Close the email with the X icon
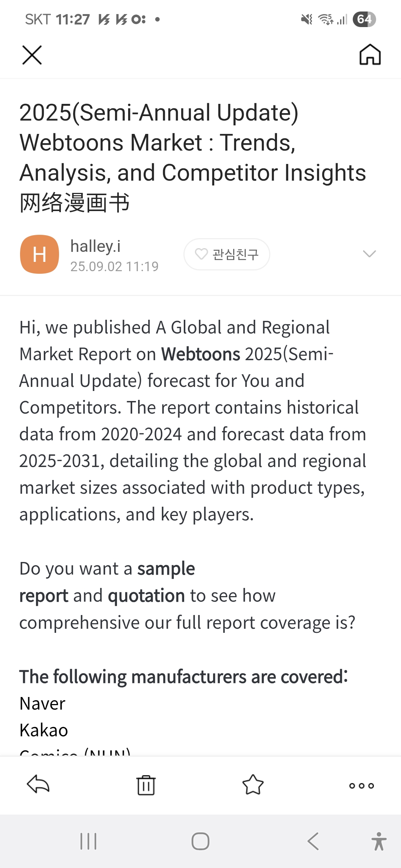 (x=32, y=55)
